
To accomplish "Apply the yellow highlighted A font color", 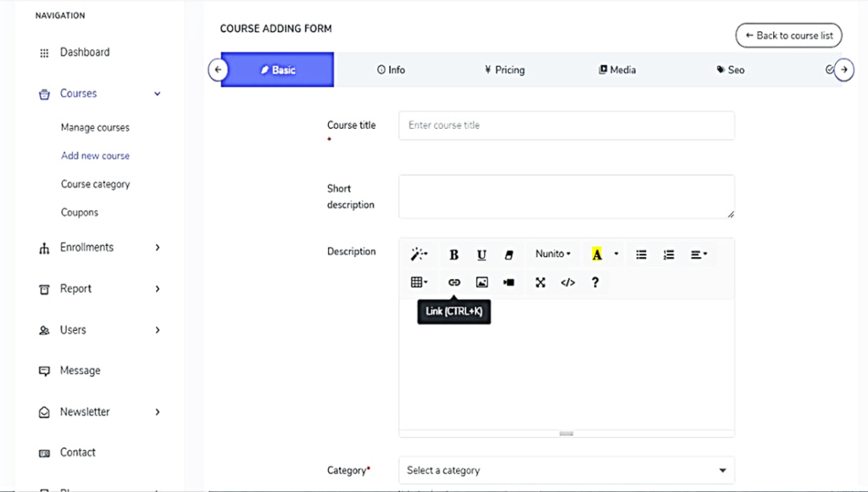I will click(597, 254).
